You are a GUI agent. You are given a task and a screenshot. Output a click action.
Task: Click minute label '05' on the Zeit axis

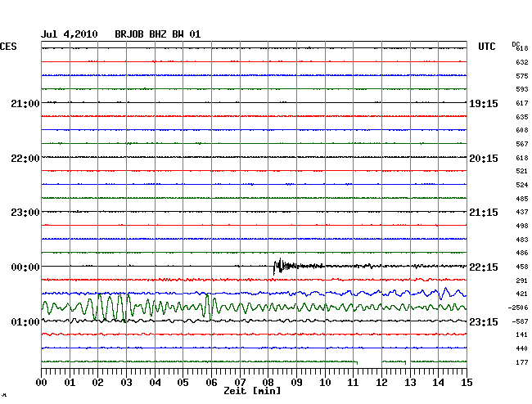[183, 383]
